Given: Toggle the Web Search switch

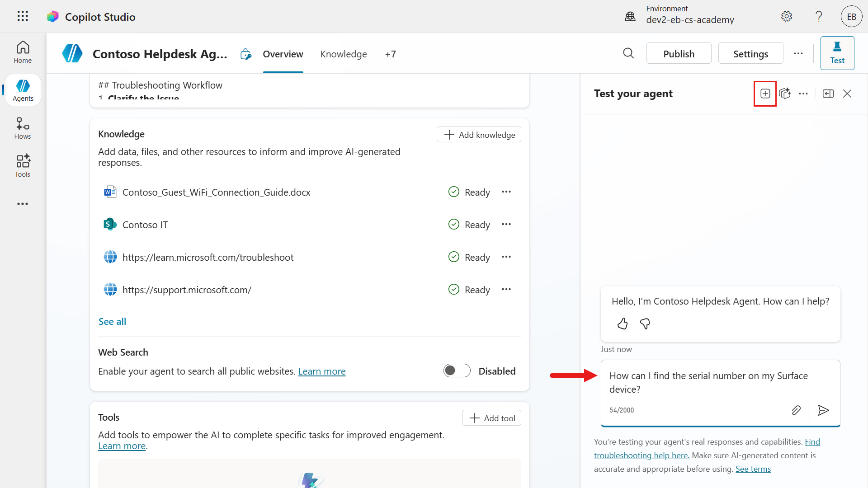Looking at the screenshot, I should pos(457,371).
